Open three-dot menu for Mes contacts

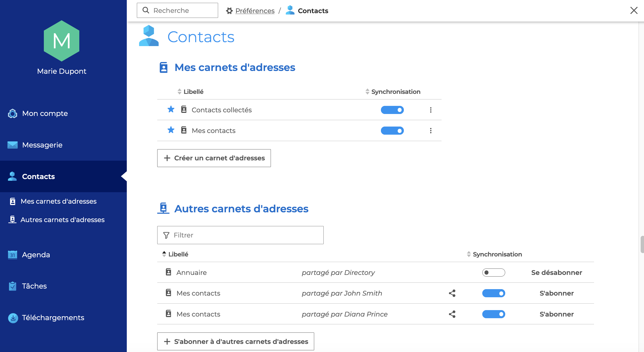pos(431,130)
